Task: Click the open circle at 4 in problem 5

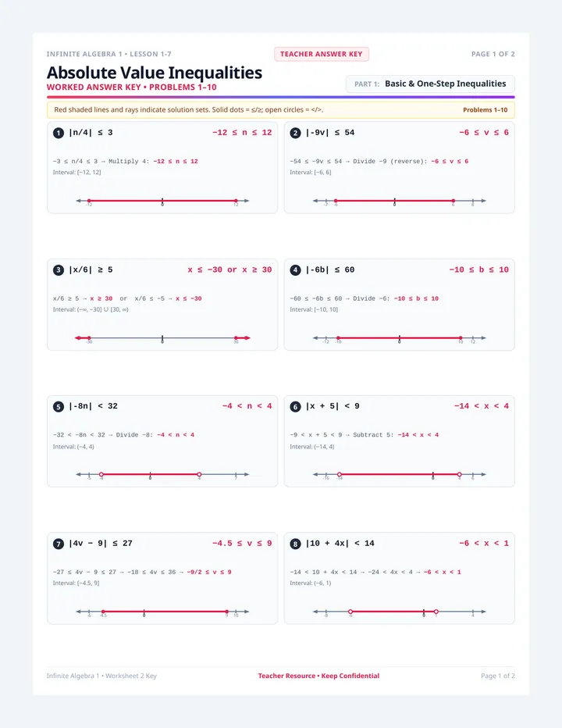Action: click(199, 474)
